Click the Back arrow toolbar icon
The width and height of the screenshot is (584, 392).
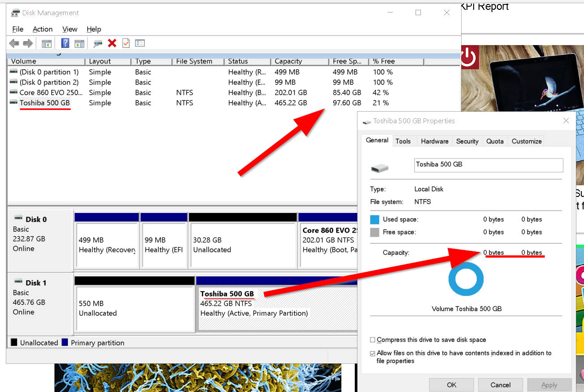14,43
